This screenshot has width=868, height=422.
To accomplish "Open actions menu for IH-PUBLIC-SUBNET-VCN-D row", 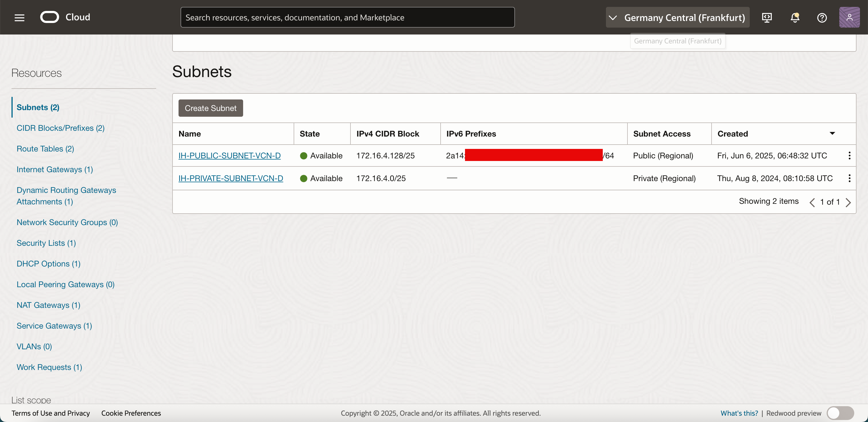I will (849, 156).
